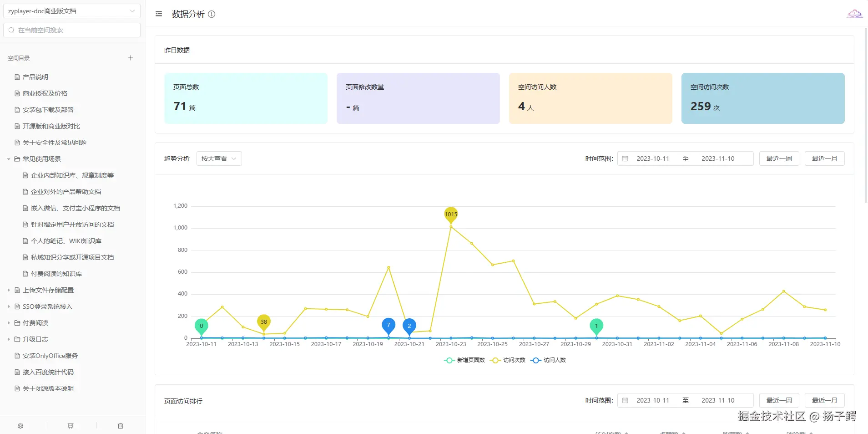Select the 付费阅读 folder label
This screenshot has height=434, width=868.
pos(35,323)
